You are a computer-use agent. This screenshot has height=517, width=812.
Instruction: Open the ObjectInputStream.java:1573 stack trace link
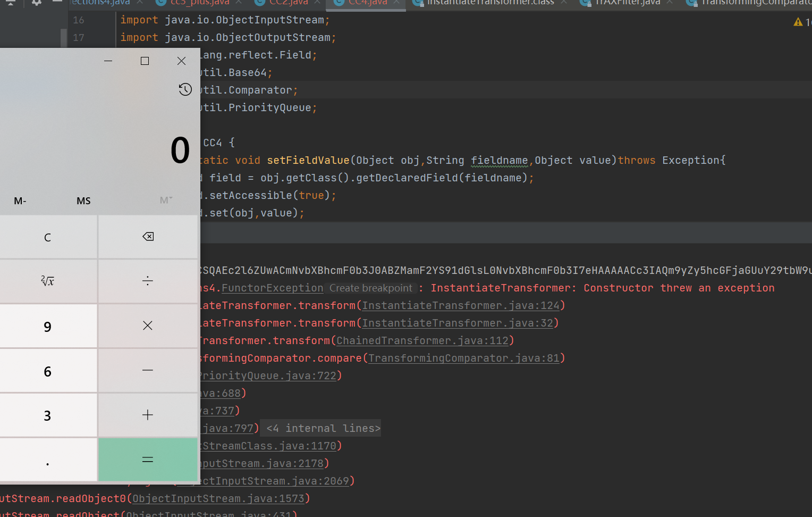coord(218,498)
